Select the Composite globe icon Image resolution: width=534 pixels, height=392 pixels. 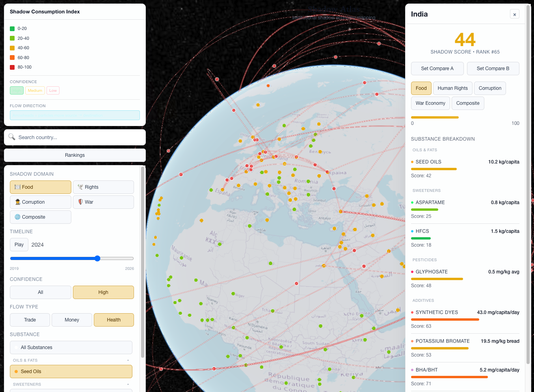coord(17,217)
